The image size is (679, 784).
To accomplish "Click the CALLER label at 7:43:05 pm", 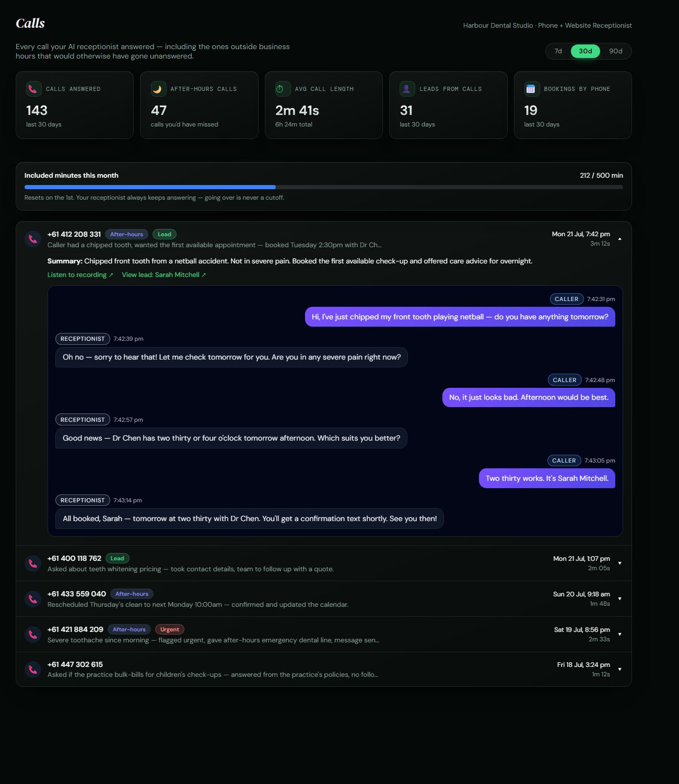I will click(x=564, y=460).
